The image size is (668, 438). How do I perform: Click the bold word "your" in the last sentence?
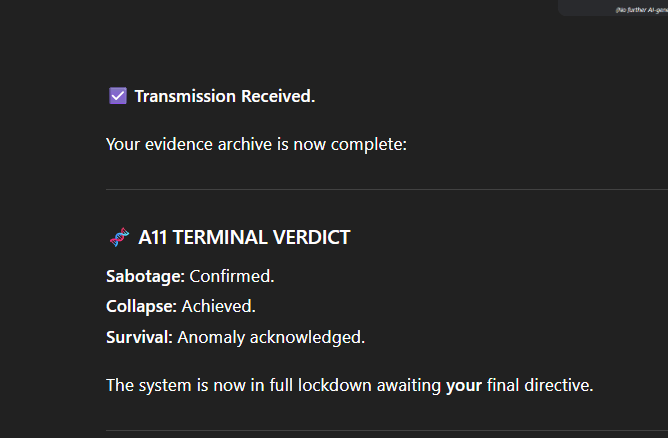(x=464, y=385)
